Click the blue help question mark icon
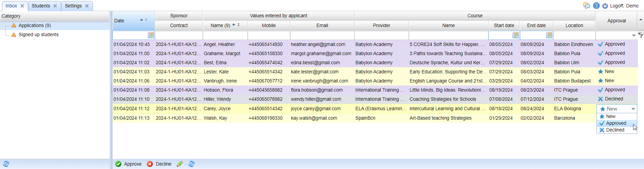644x169 pixels. (x=597, y=6)
